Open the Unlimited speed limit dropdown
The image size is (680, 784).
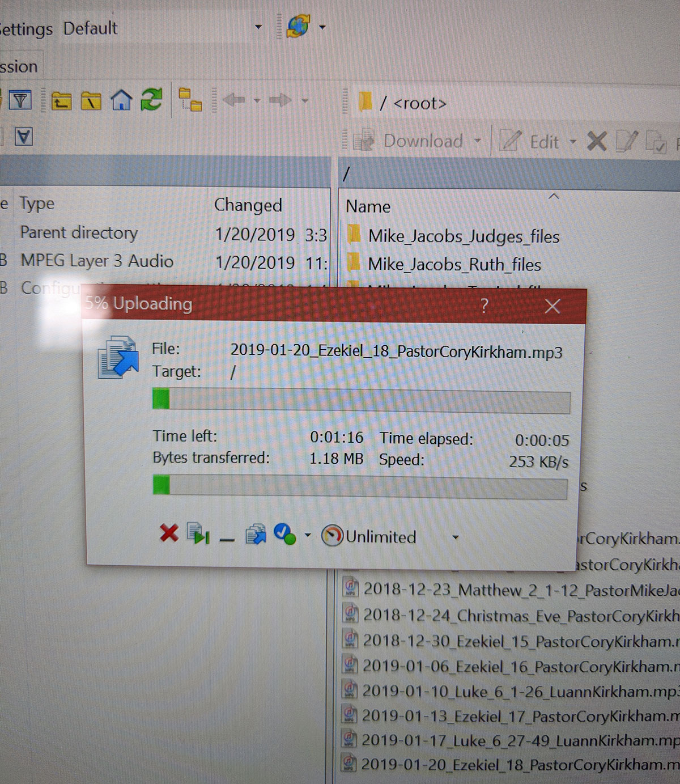point(455,537)
